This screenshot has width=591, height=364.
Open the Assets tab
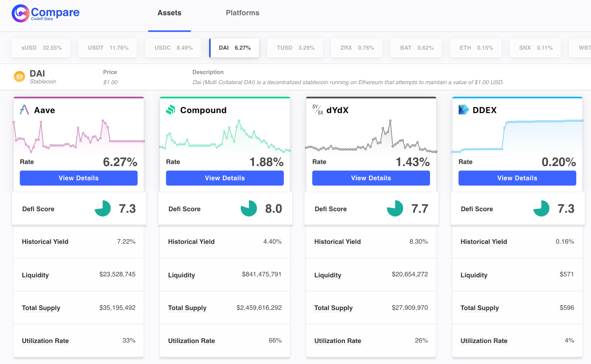click(169, 13)
